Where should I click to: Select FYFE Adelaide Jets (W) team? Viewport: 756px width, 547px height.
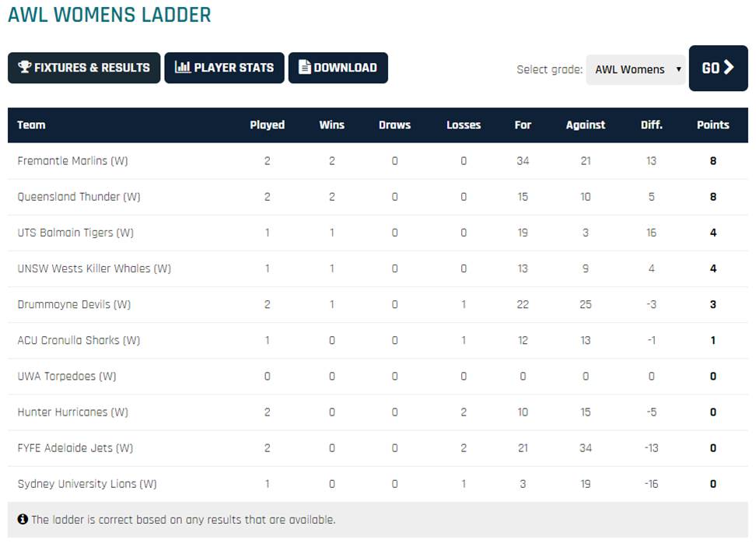75,447
